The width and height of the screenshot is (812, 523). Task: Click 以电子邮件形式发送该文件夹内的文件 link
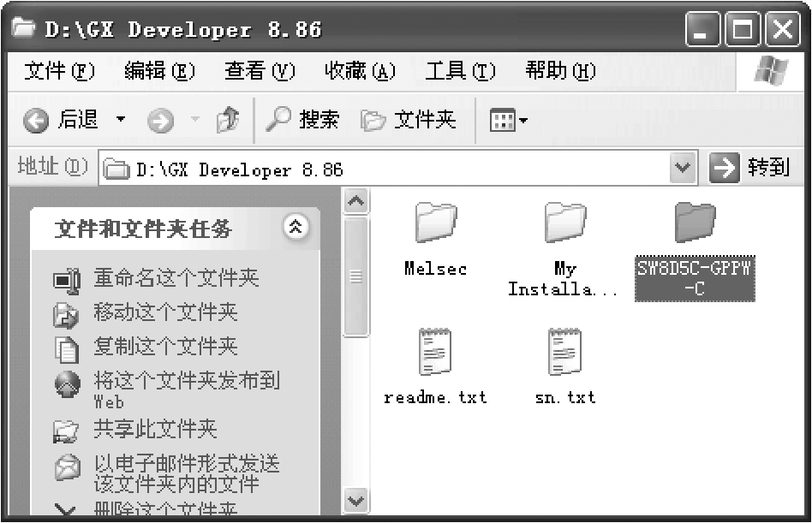[187, 474]
